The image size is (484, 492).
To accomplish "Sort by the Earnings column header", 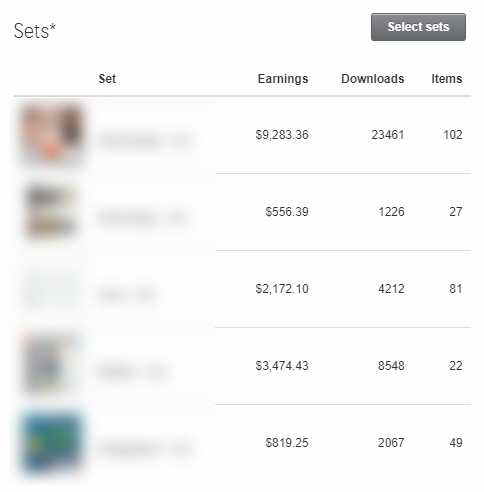I will [x=283, y=79].
